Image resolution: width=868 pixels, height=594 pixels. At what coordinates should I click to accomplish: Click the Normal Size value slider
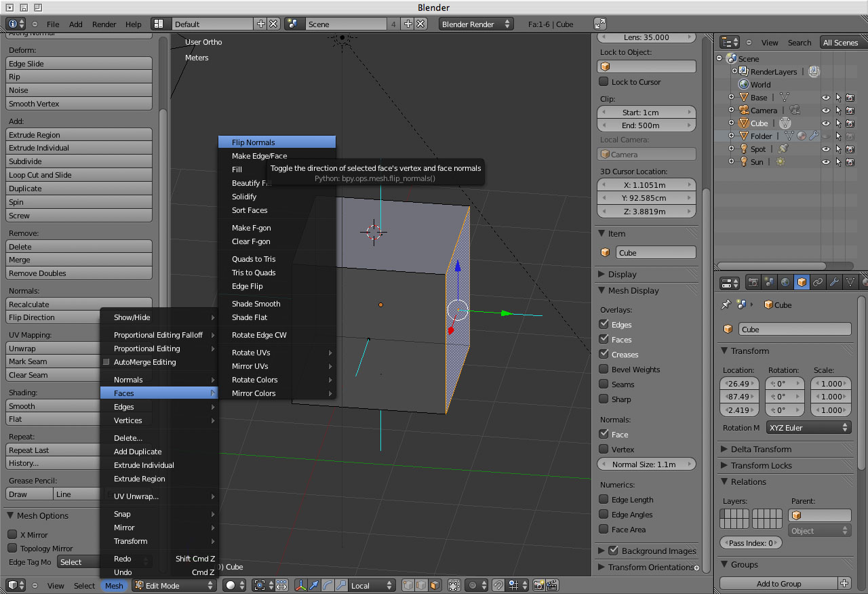(646, 464)
